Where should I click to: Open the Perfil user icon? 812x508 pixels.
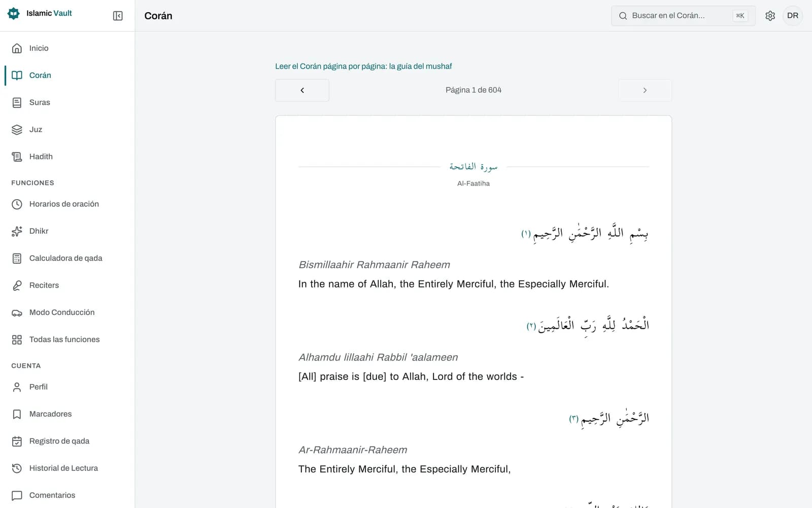[x=17, y=387]
